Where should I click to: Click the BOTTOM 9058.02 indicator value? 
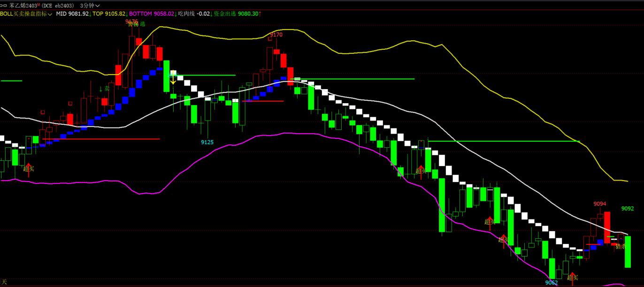click(152, 14)
